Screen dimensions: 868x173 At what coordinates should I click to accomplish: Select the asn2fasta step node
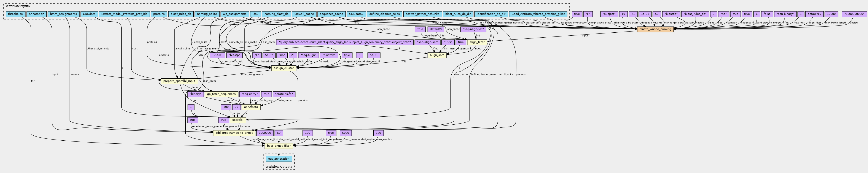pyautogui.click(x=251, y=107)
